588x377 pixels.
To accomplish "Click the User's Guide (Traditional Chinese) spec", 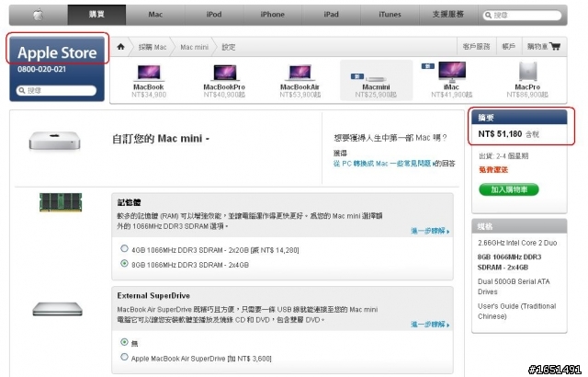I will click(x=516, y=311).
